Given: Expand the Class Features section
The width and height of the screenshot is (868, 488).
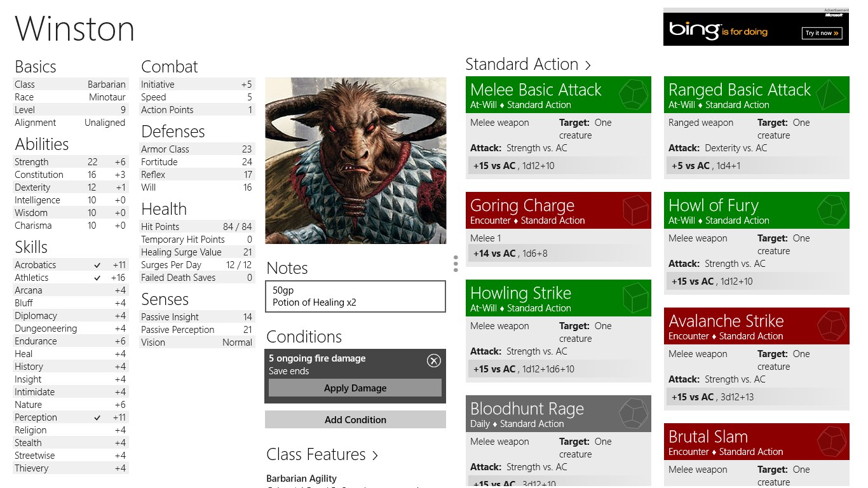Looking at the screenshot, I should (x=322, y=455).
